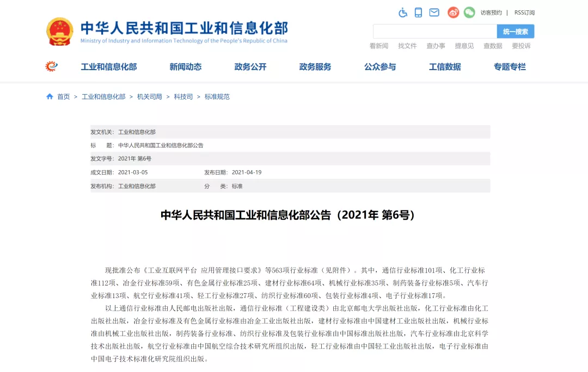Viewport: 588px width, 372px height.
Task: Select the 公众参与 navigation tab
Action: pyautogui.click(x=380, y=66)
